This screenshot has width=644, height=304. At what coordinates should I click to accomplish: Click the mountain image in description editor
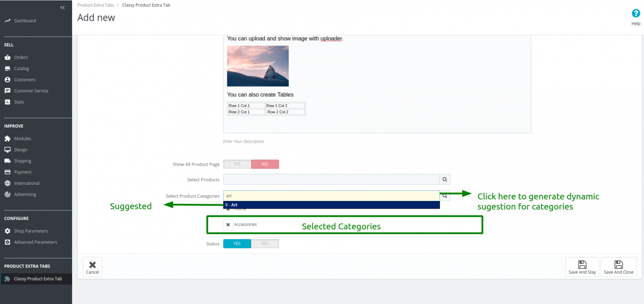coord(258,66)
